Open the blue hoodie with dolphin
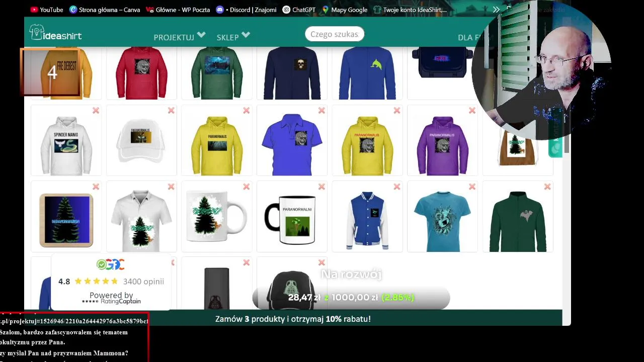 pos(367,73)
